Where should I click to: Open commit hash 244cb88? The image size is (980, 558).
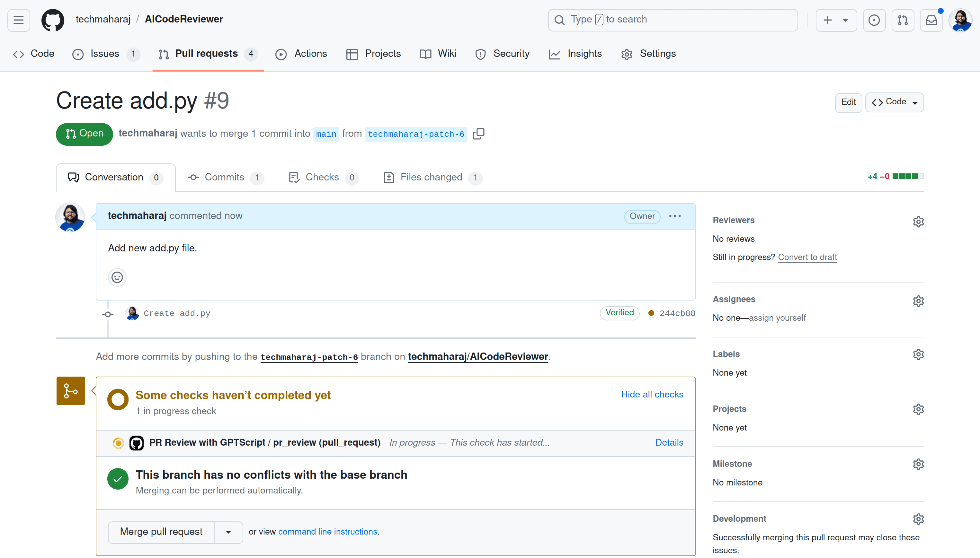[677, 313]
